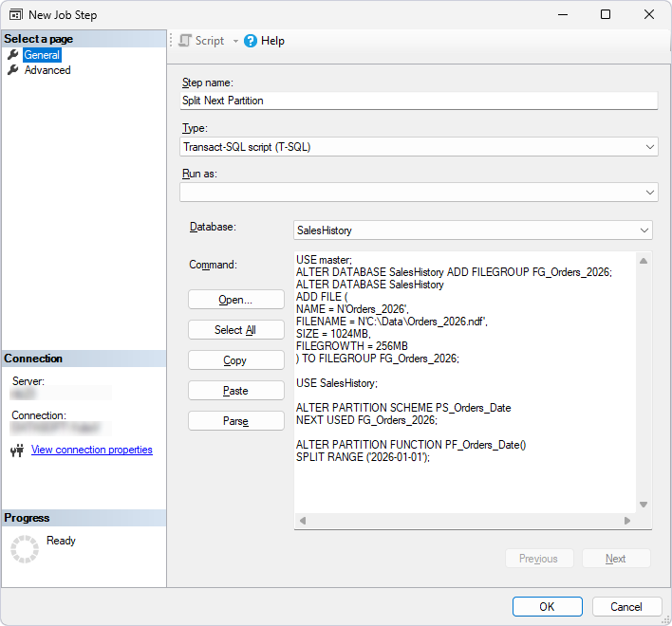Open the Database dropdown showing SalesHistory
This screenshot has width=672, height=626.
(473, 230)
